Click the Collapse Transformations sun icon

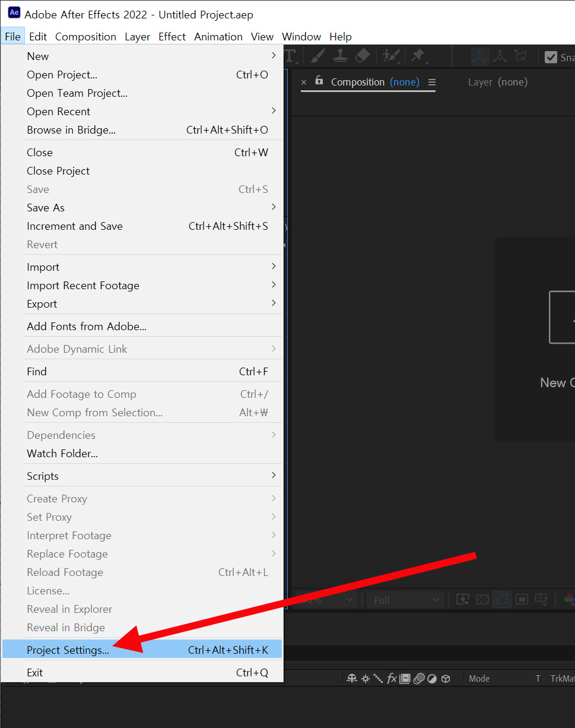coord(366,679)
